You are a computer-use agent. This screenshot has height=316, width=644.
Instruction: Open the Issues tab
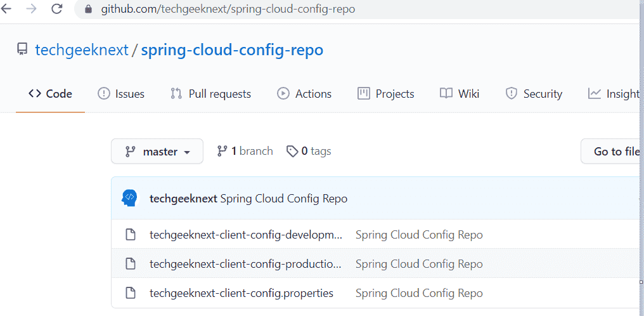pos(120,94)
